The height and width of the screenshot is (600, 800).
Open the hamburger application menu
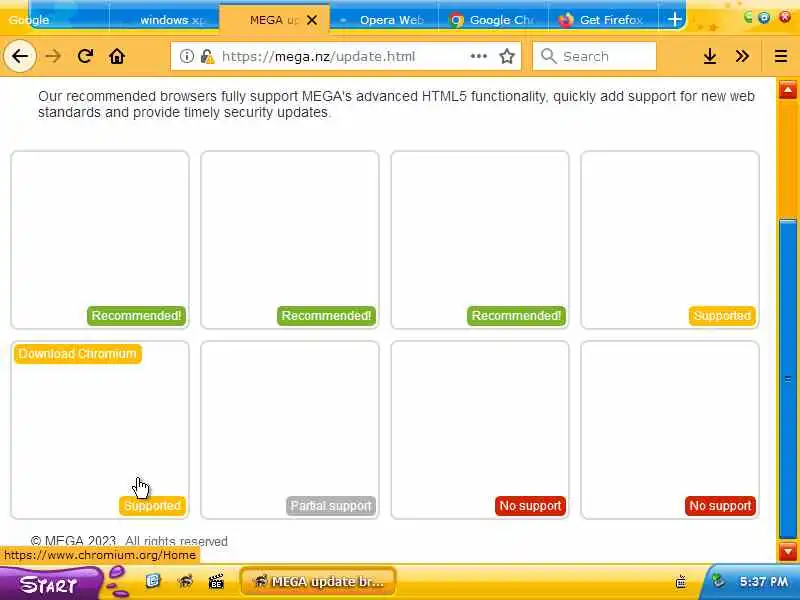point(781,56)
